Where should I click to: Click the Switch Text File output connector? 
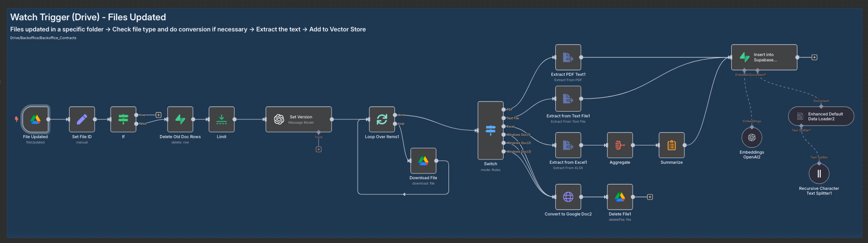coord(504,118)
